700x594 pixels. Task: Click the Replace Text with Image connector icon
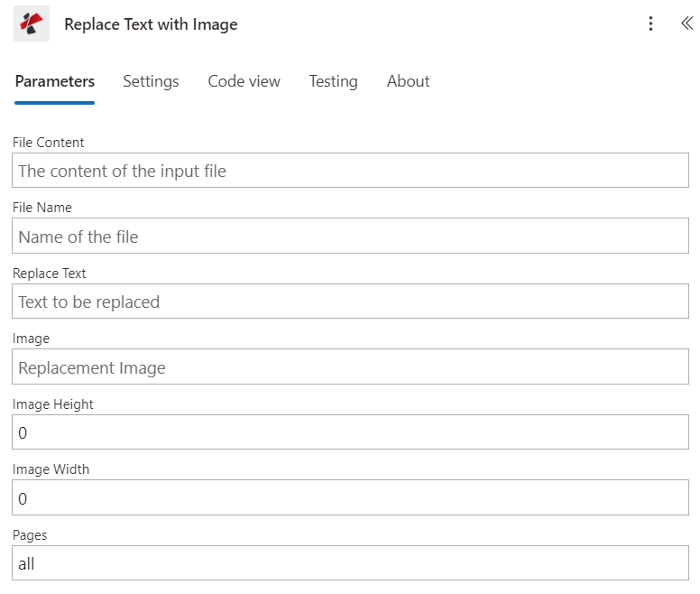32,24
